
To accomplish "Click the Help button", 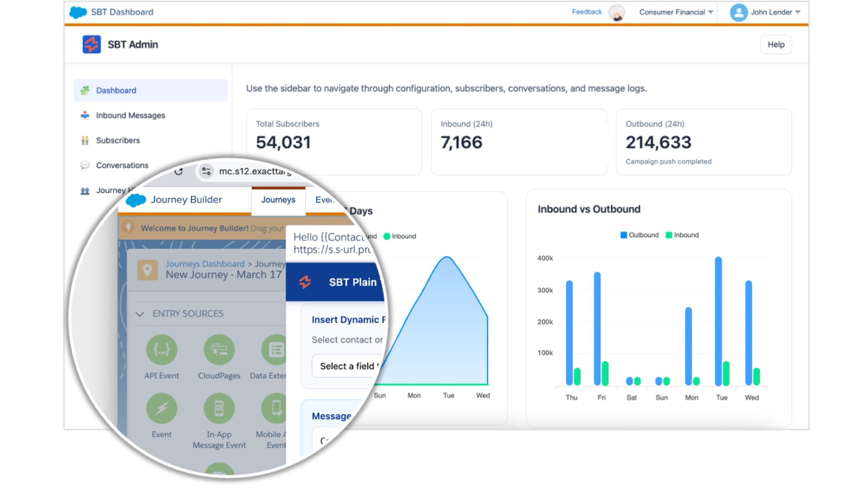I will tap(776, 44).
